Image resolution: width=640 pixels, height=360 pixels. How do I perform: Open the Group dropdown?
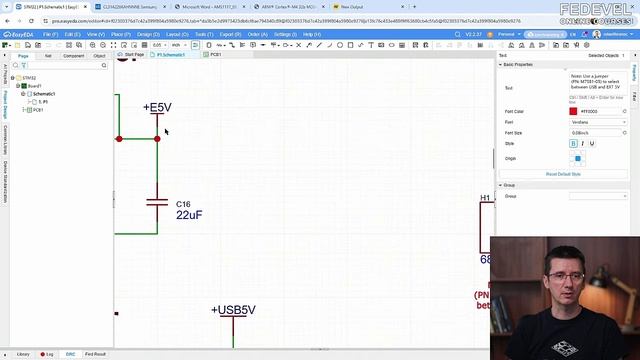(x=598, y=196)
